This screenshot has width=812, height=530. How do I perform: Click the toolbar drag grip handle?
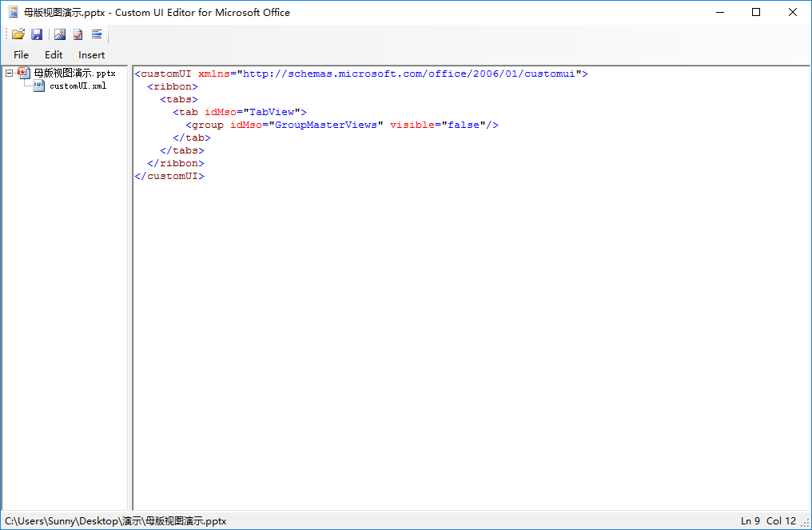[x=6, y=34]
